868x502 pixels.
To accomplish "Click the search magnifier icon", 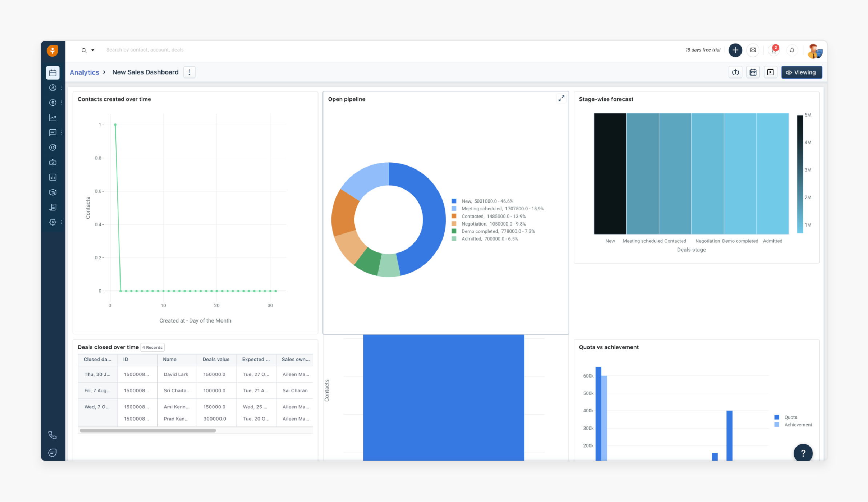I will pos(84,50).
